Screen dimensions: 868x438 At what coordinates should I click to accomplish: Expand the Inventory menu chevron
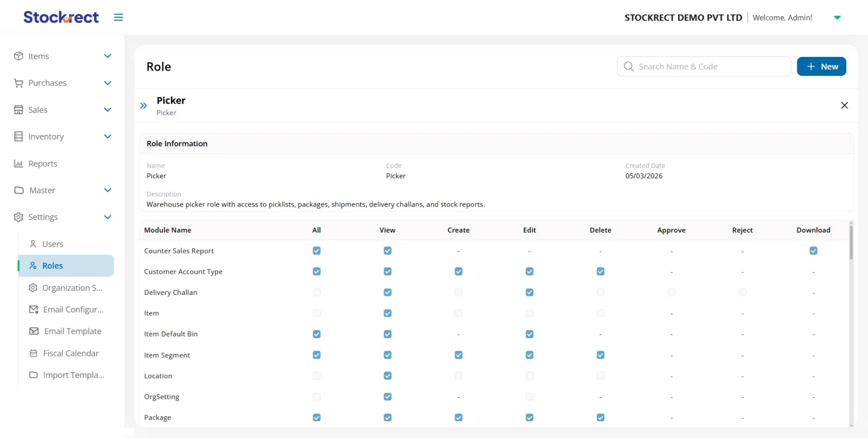(x=107, y=137)
